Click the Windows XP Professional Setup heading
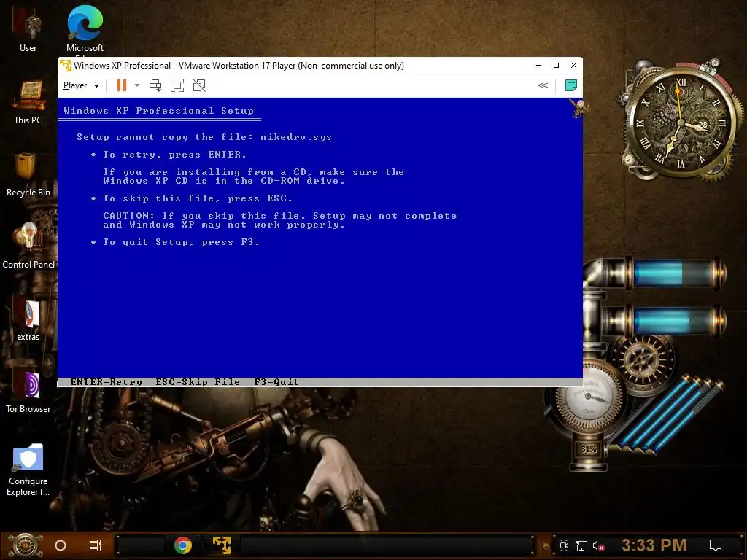The width and height of the screenshot is (747, 560). [158, 111]
